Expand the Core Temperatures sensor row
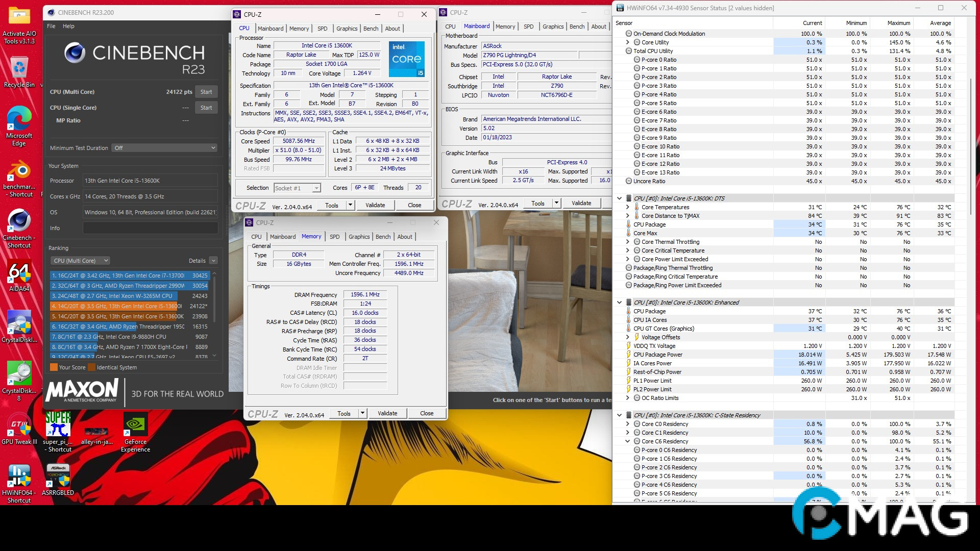This screenshot has width=980, height=551. 627,207
